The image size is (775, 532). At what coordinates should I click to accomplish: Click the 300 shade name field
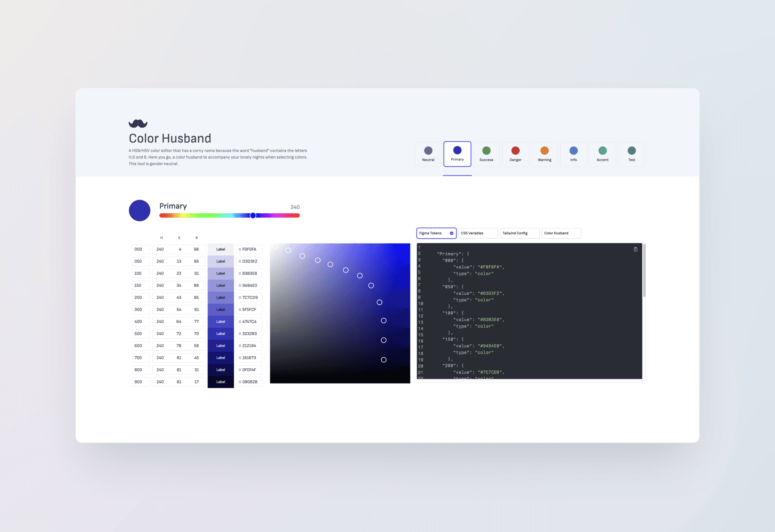(x=141, y=309)
